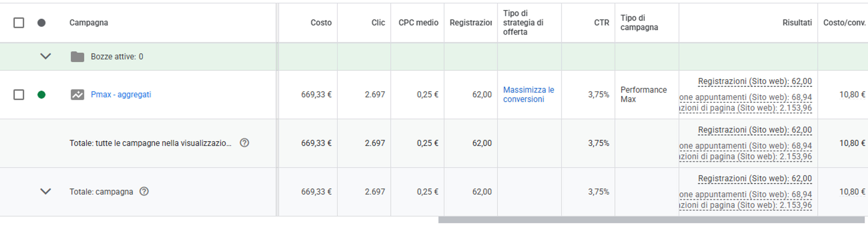Sort by the Registrazioni column header

click(471, 23)
